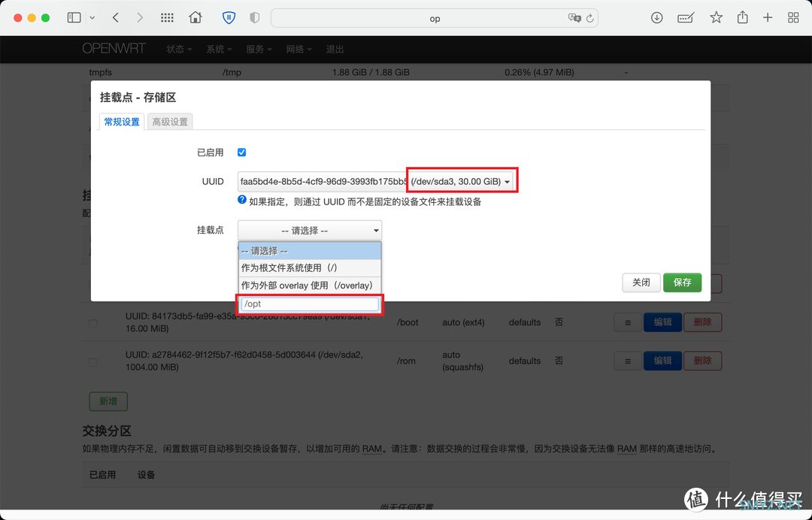Switch to the 常规设置 tab

click(x=122, y=122)
